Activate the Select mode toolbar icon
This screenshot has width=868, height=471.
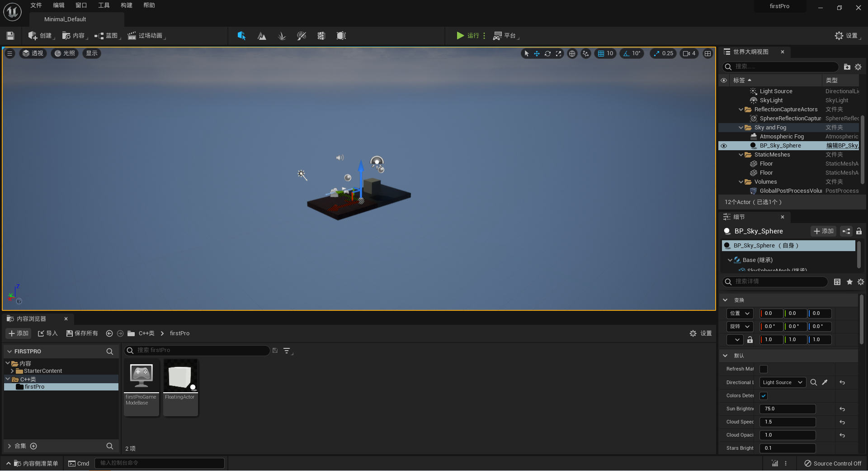(x=241, y=36)
